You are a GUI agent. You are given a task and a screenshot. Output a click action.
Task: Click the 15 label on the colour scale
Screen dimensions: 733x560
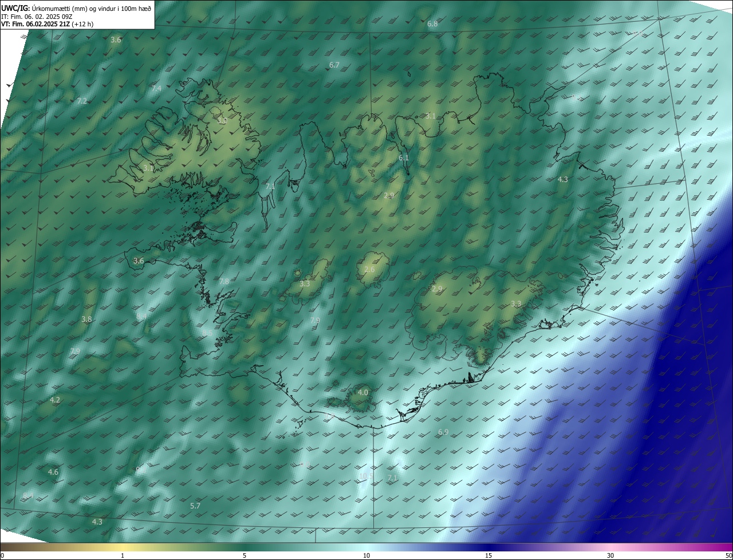click(x=488, y=555)
